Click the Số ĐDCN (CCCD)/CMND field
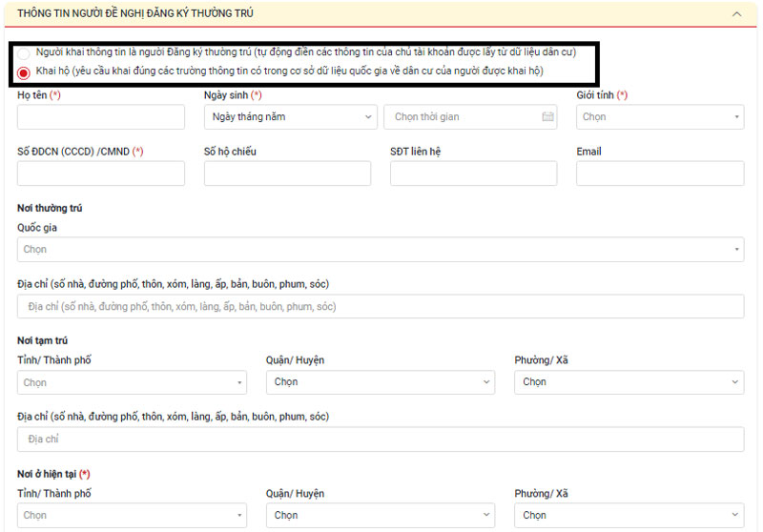The width and height of the screenshot is (763, 532). click(101, 174)
